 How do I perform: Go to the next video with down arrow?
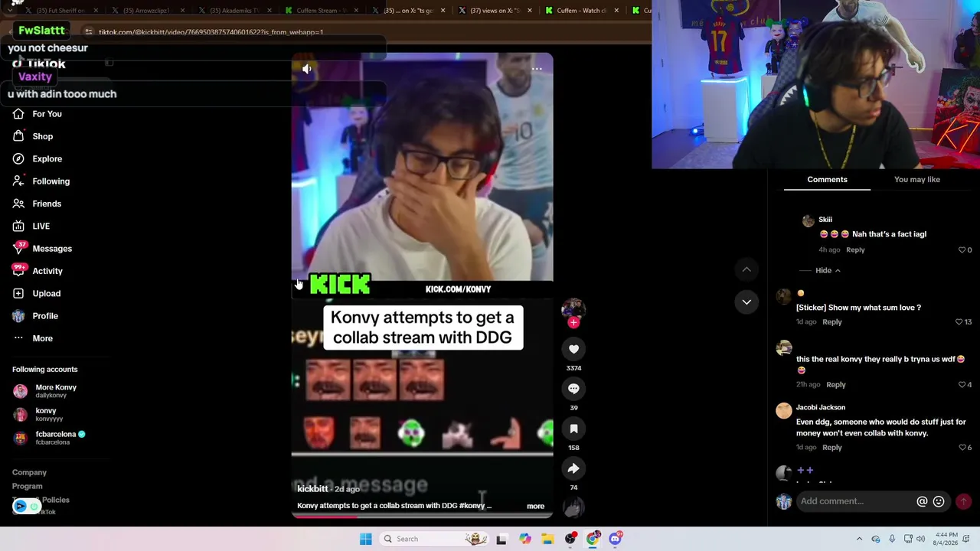click(746, 302)
